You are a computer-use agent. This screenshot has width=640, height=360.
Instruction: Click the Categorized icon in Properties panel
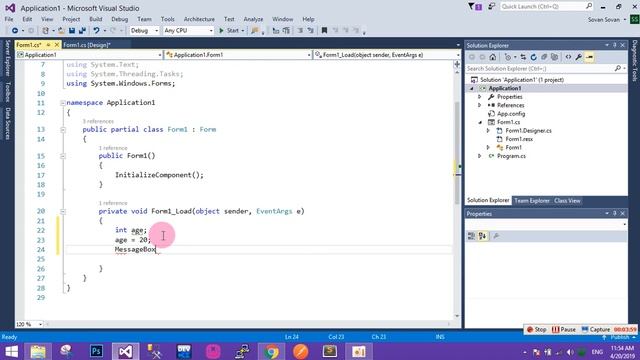pos(471,236)
